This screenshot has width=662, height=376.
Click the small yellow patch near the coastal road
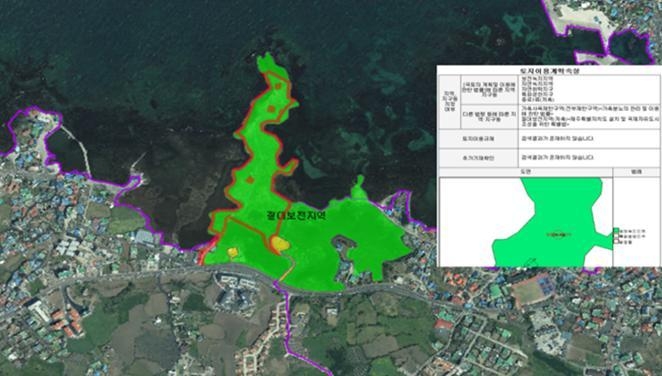coord(233,252)
